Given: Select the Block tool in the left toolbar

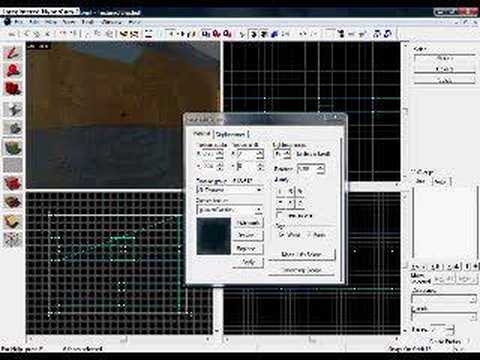Looking at the screenshot, I should pos(13,128).
